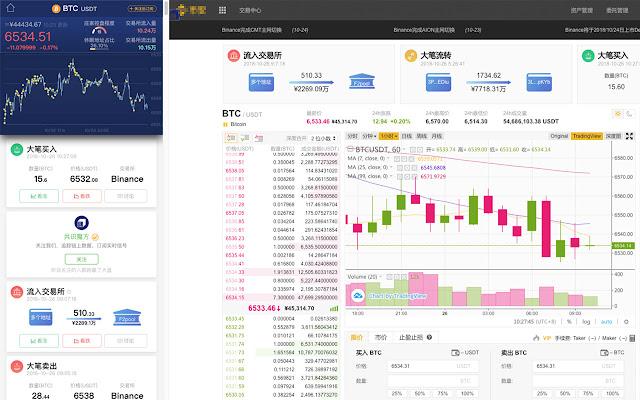Click the USDT wallet icon in buy panel
640x400 pixels.
[455, 353]
